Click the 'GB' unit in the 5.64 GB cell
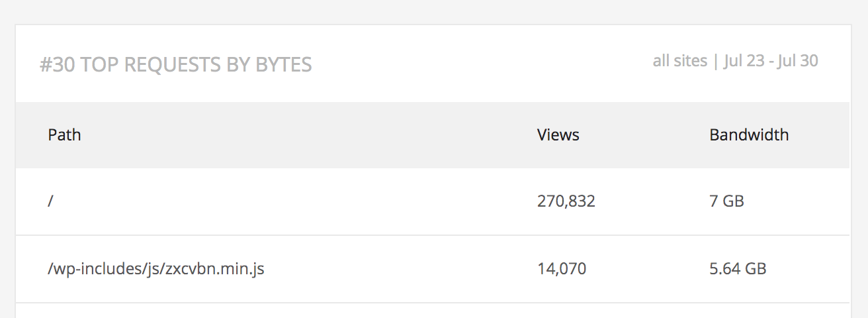The width and height of the screenshot is (868, 318). coord(756,269)
